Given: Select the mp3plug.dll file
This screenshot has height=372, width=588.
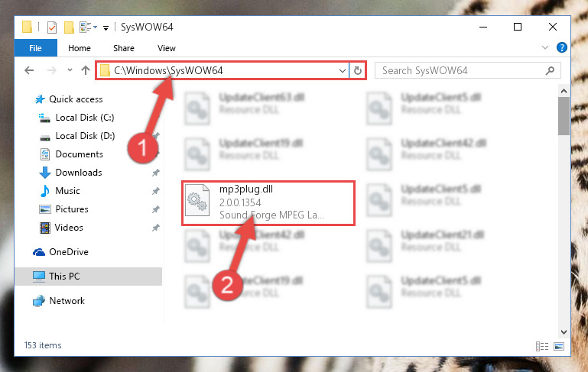Looking at the screenshot, I should coord(268,203).
